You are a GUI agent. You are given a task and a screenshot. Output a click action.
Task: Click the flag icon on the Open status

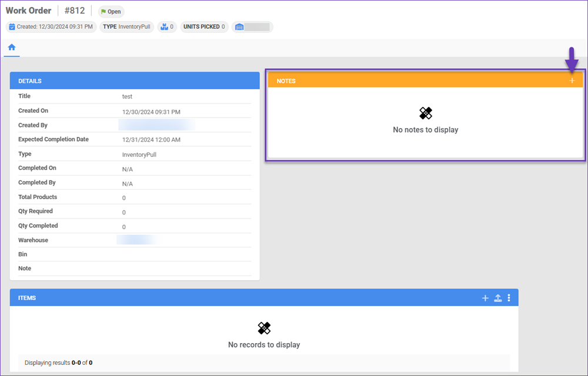[103, 11]
